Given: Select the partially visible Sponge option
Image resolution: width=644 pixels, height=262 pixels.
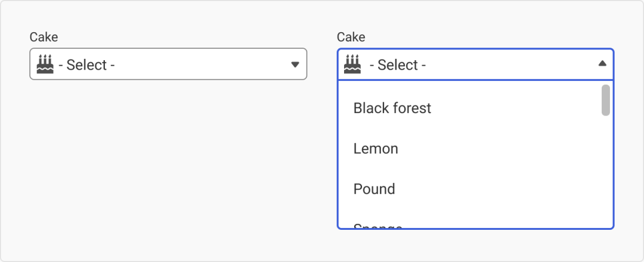Looking at the screenshot, I should [x=469, y=224].
